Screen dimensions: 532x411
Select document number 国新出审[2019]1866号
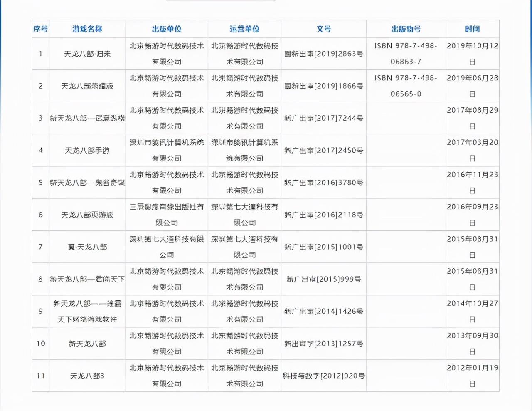point(324,86)
